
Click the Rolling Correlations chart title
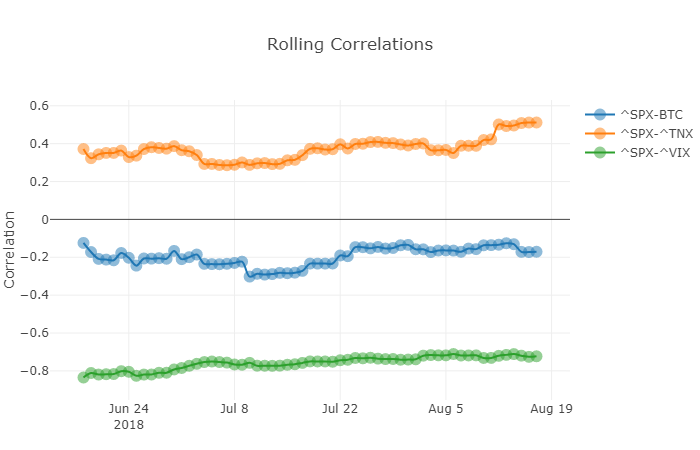click(x=350, y=45)
